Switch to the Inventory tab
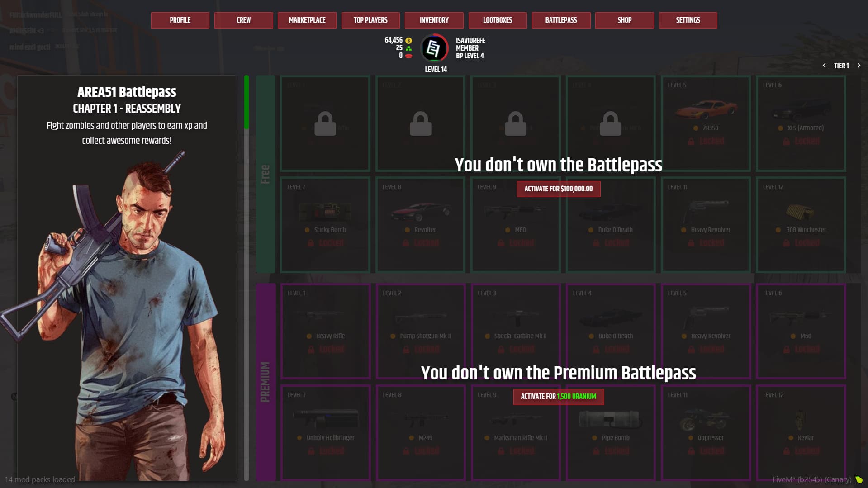This screenshot has width=868, height=488. [x=434, y=20]
